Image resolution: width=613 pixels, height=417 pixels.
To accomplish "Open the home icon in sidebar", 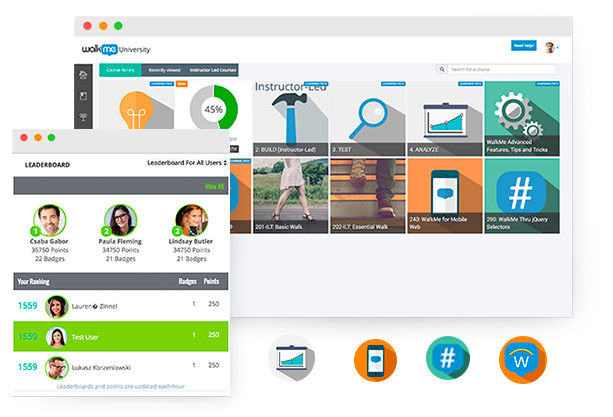I will (83, 75).
